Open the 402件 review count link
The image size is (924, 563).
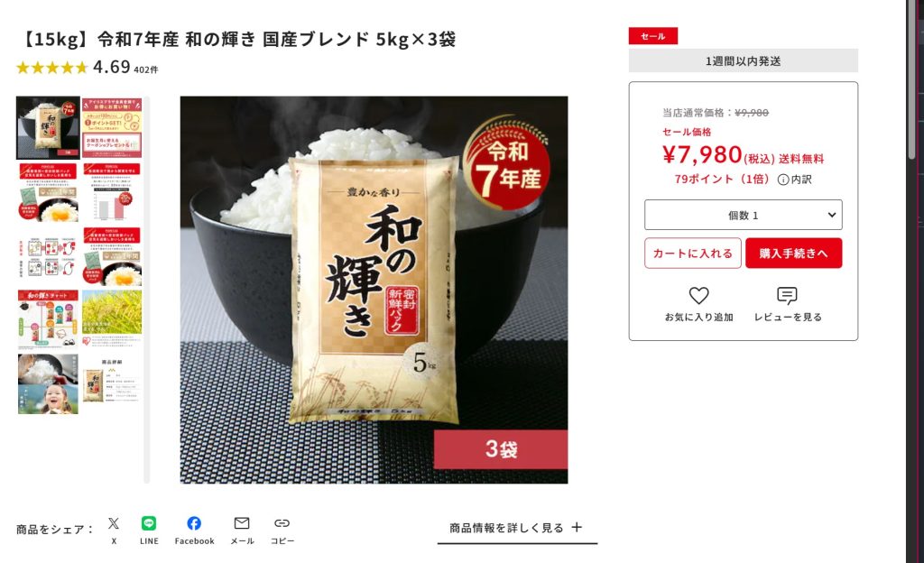[x=145, y=69]
